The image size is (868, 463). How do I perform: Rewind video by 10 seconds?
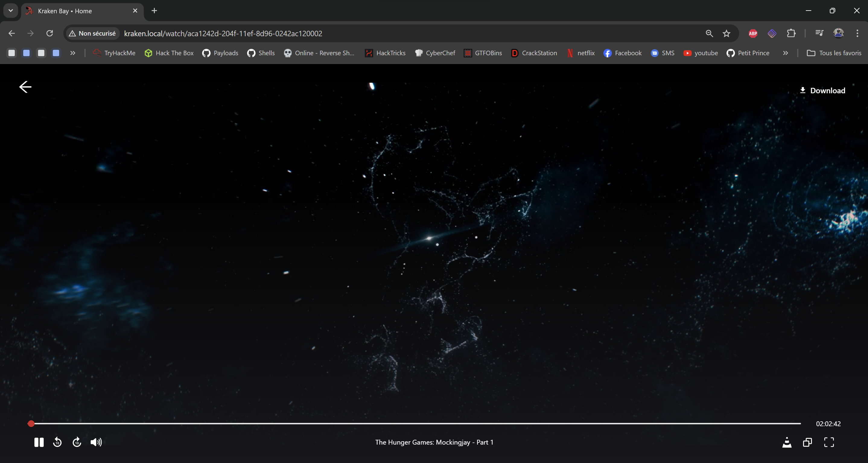[x=57, y=442]
